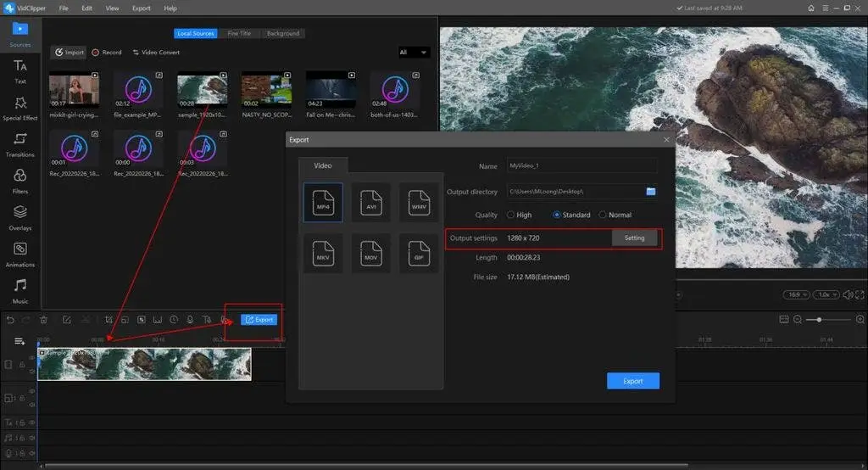This screenshot has height=470, width=868.
Task: Select the crop tool in timeline toolbar
Action: coord(108,320)
